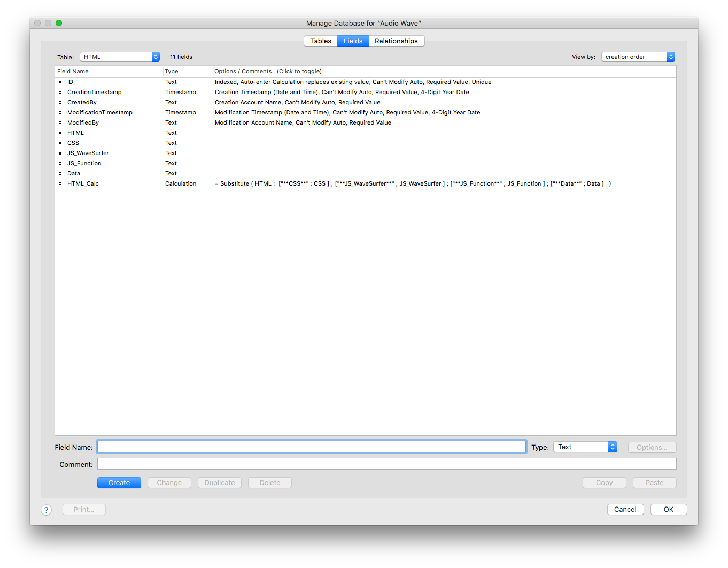Image resolution: width=728 pixels, height=568 pixels.
Task: Select the ModificationTimestamp field row
Action: [x=366, y=112]
